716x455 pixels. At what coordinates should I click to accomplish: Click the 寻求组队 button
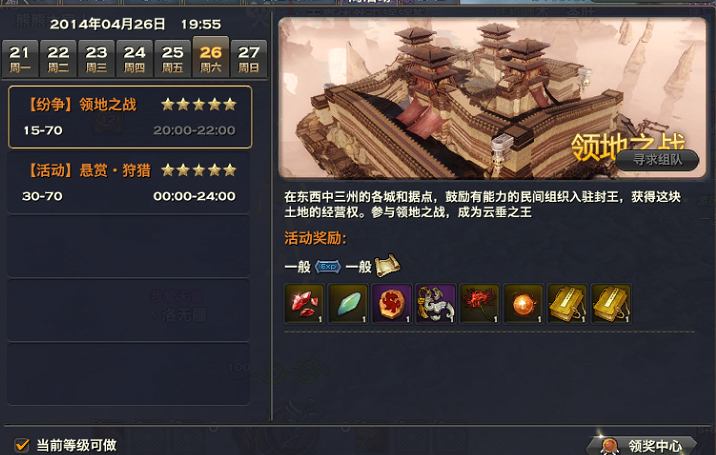657,159
